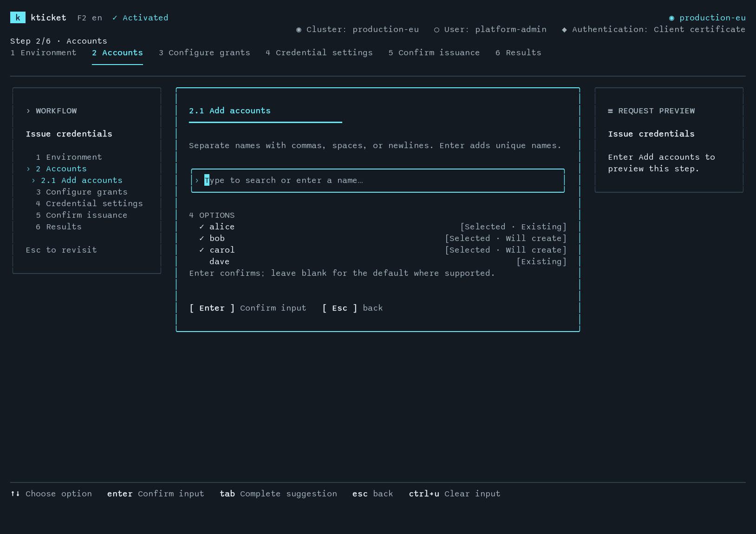Screen dimensions: 756x534
Task: Click the Authentication: Client certificate entry
Action: [x=653, y=29]
